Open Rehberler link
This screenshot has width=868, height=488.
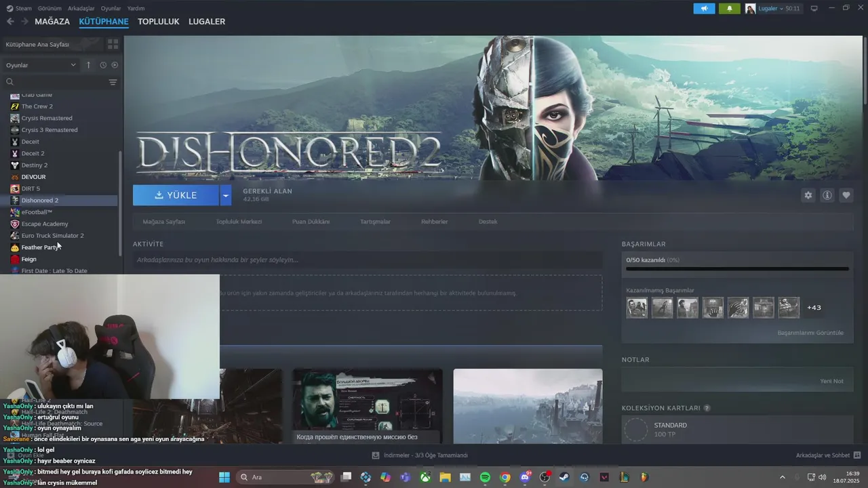point(434,222)
